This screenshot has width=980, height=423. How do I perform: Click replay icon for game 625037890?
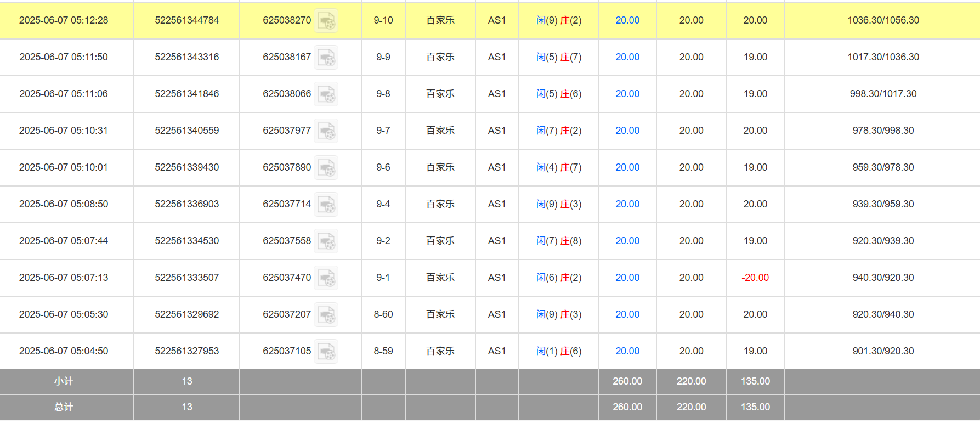coord(326,168)
